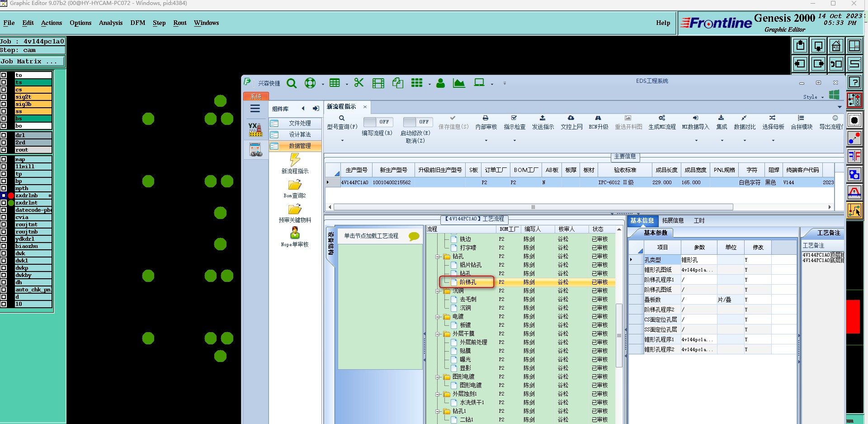Click the green scissors icon
This screenshot has width=868, height=424.
[359, 83]
